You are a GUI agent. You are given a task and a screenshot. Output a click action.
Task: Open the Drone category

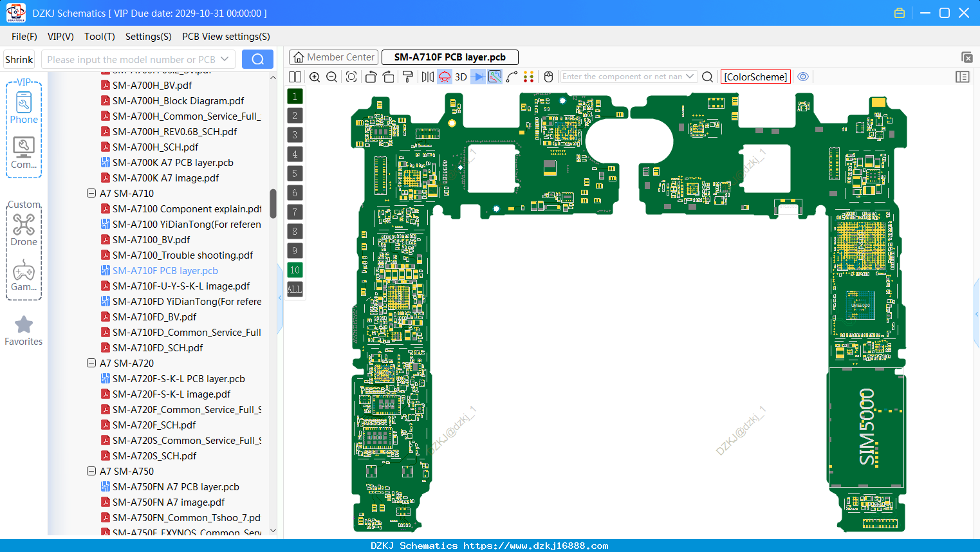click(x=24, y=230)
